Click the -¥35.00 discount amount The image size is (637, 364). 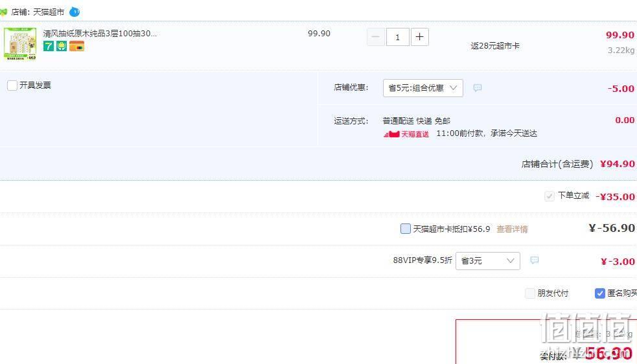tap(615, 197)
